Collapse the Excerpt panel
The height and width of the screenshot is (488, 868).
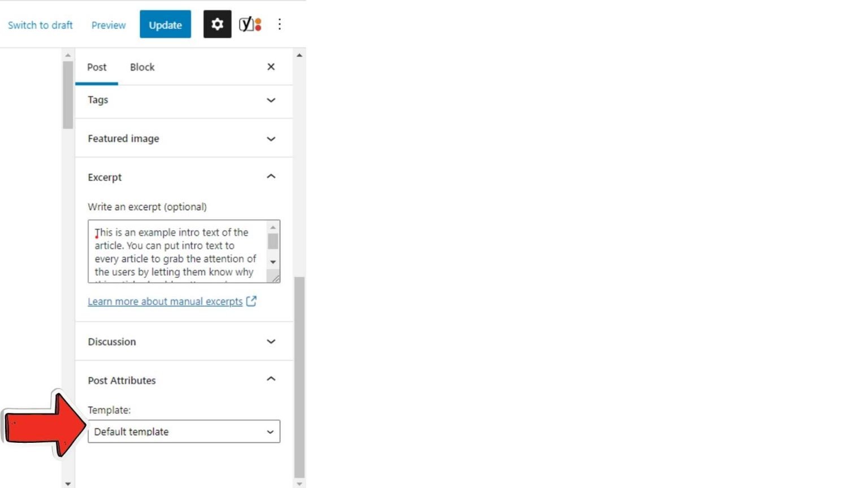(184, 177)
